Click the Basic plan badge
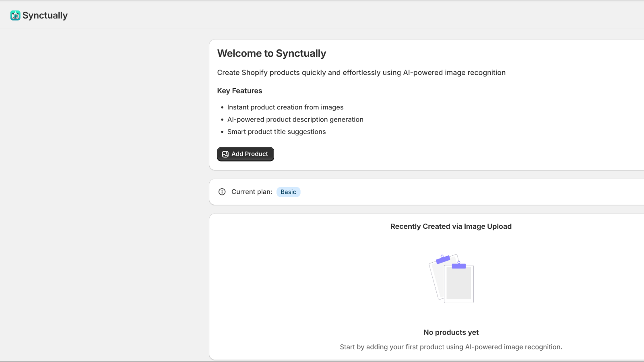Viewport: 644px width, 362px height. [x=288, y=192]
